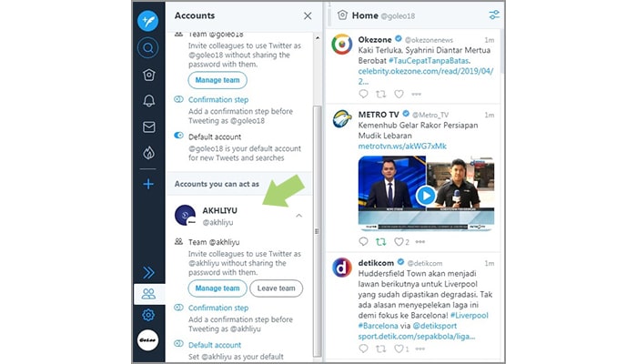Enable Confirmation step for @akhliyu
This screenshot has width=637, height=364.
[x=179, y=308]
